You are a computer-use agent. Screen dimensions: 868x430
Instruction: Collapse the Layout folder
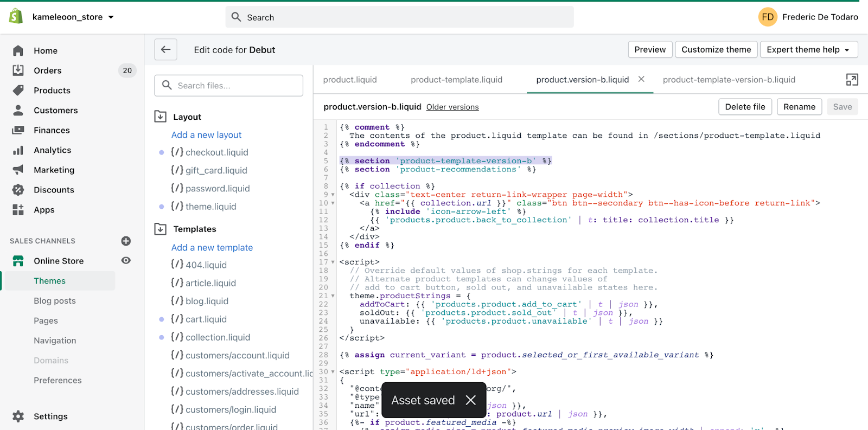[x=161, y=117]
